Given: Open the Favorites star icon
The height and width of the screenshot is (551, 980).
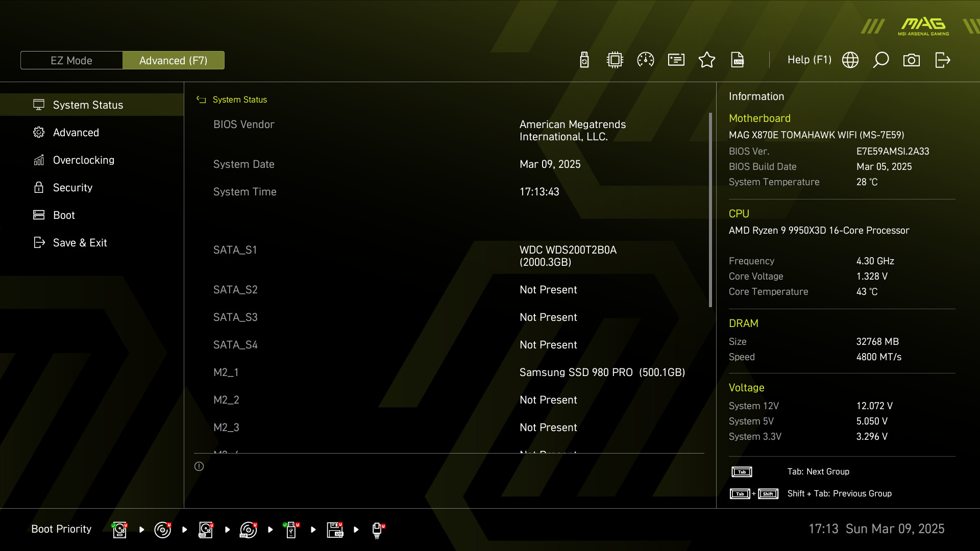Looking at the screenshot, I should point(707,60).
